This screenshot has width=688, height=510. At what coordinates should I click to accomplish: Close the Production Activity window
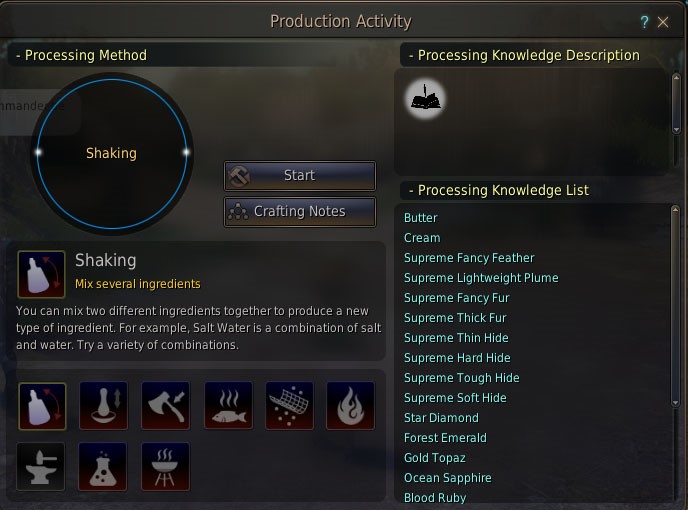(663, 22)
